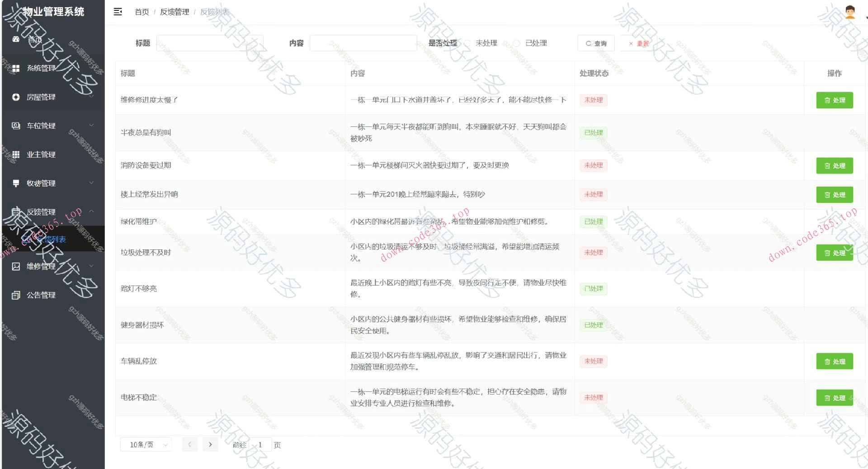Select 反馈列表 in the sidebar menu
This screenshot has height=469, width=868.
44,239
